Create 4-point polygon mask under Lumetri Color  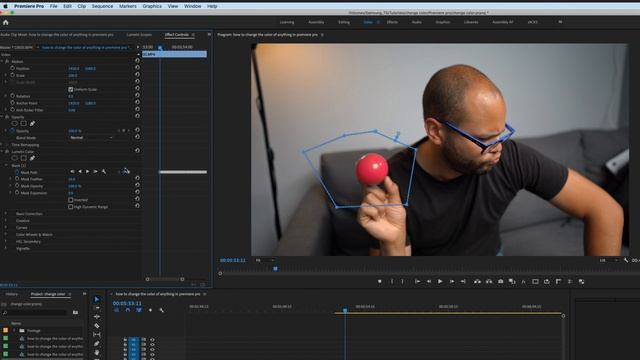[x=23, y=158]
